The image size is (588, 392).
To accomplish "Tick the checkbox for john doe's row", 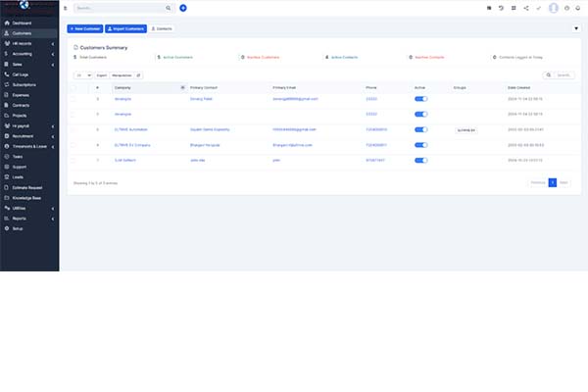I will [73, 160].
